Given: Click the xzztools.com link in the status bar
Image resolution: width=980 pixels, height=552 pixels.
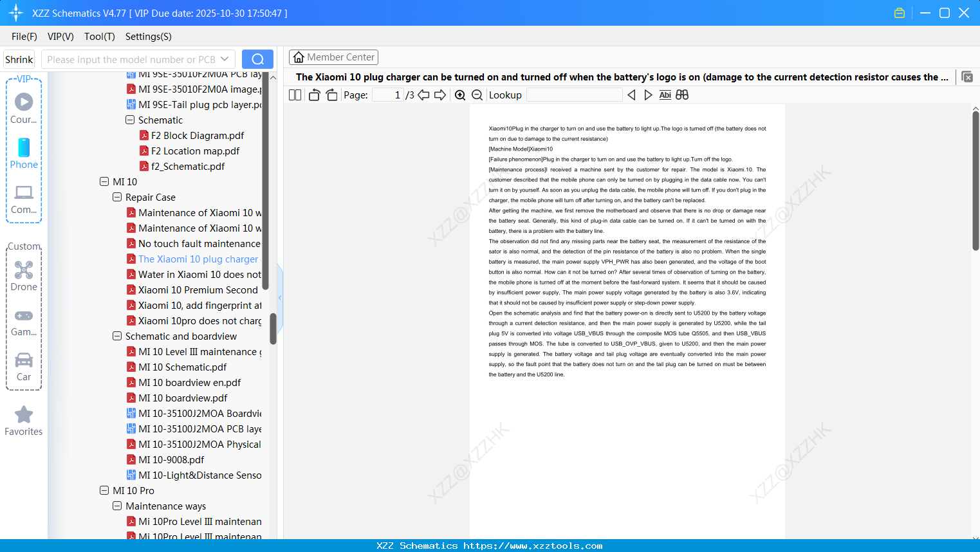Looking at the screenshot, I should coord(533,546).
